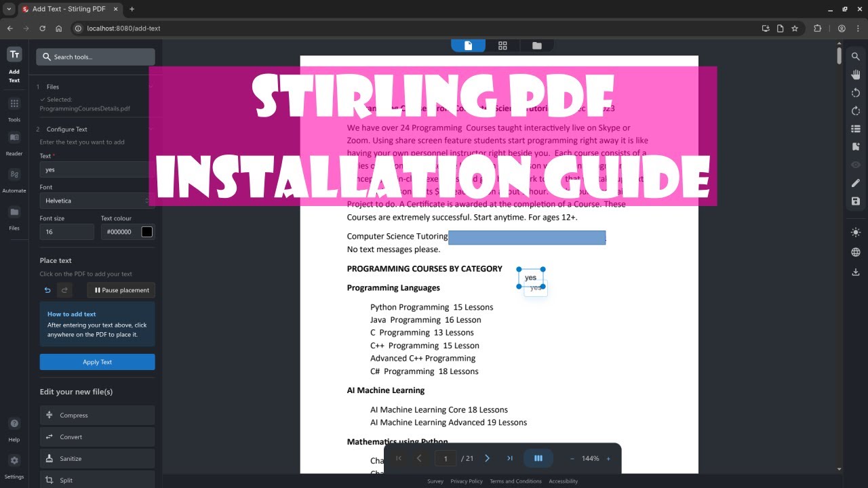Toggle the sidebar list view icon
The width and height of the screenshot is (868, 488).
click(856, 129)
